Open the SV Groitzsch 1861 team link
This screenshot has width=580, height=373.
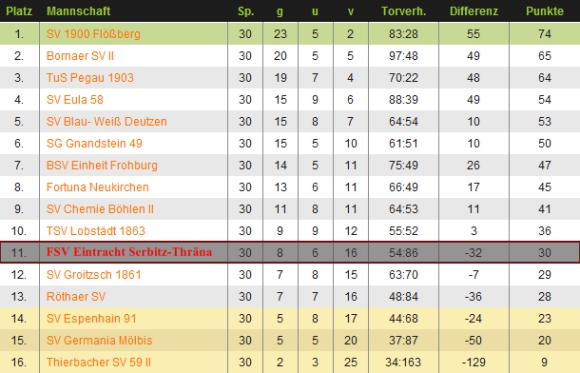(94, 275)
